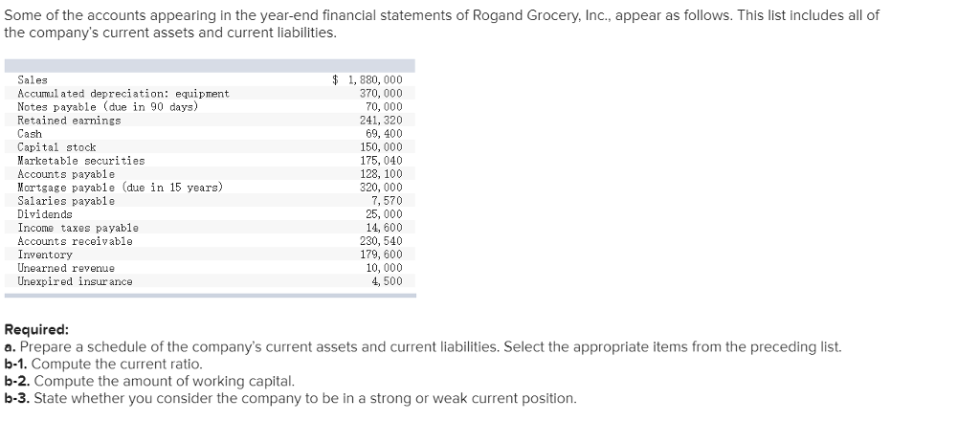Click the Sales row label
This screenshot has width=980, height=421.
pos(33,80)
